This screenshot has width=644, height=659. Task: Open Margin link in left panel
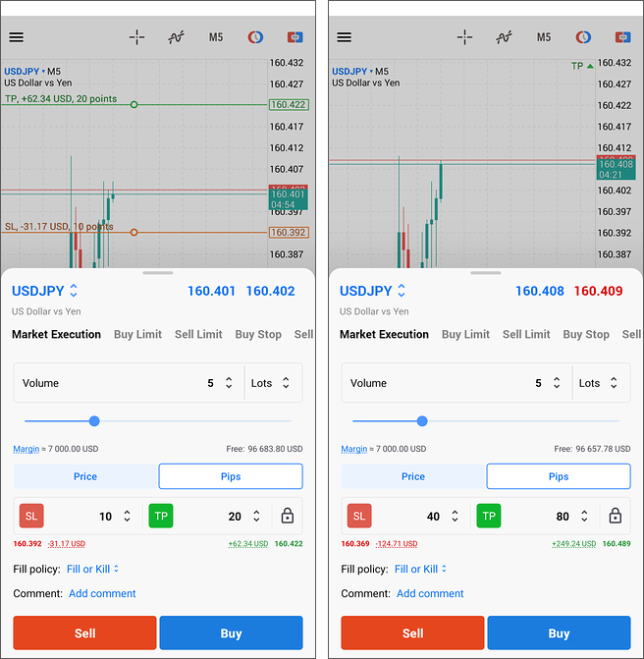(27, 449)
